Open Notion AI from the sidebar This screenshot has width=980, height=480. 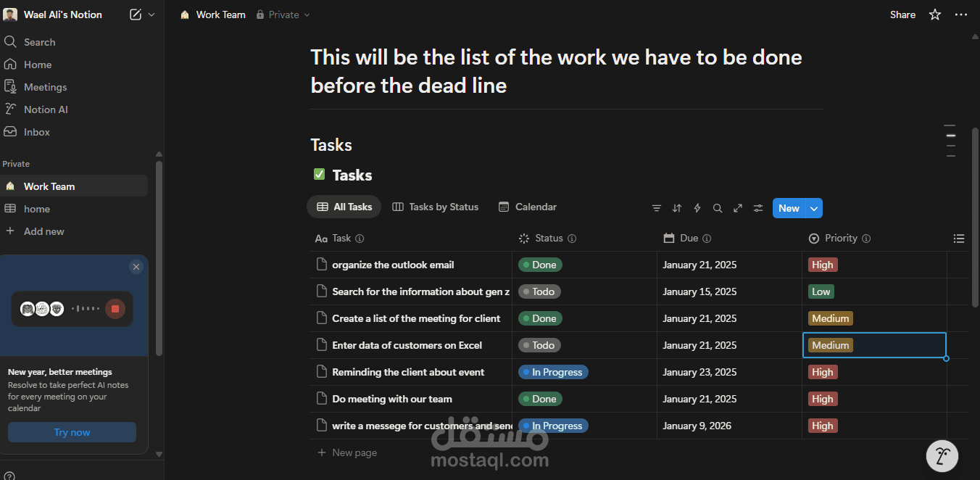point(74,109)
